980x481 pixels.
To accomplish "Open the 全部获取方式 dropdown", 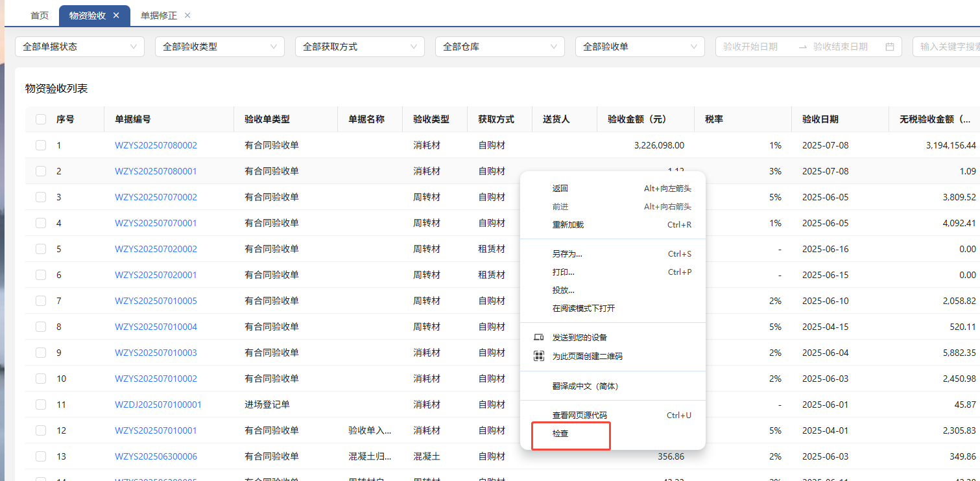I will coord(359,47).
